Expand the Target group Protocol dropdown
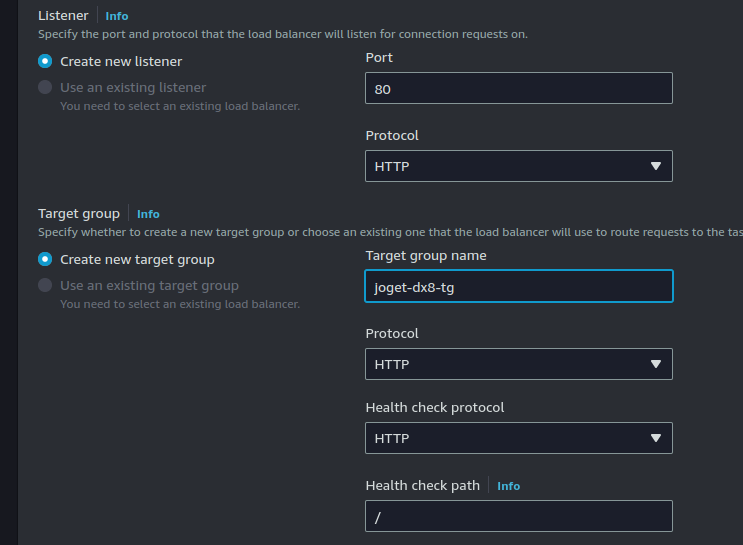The image size is (743, 545). 518,364
